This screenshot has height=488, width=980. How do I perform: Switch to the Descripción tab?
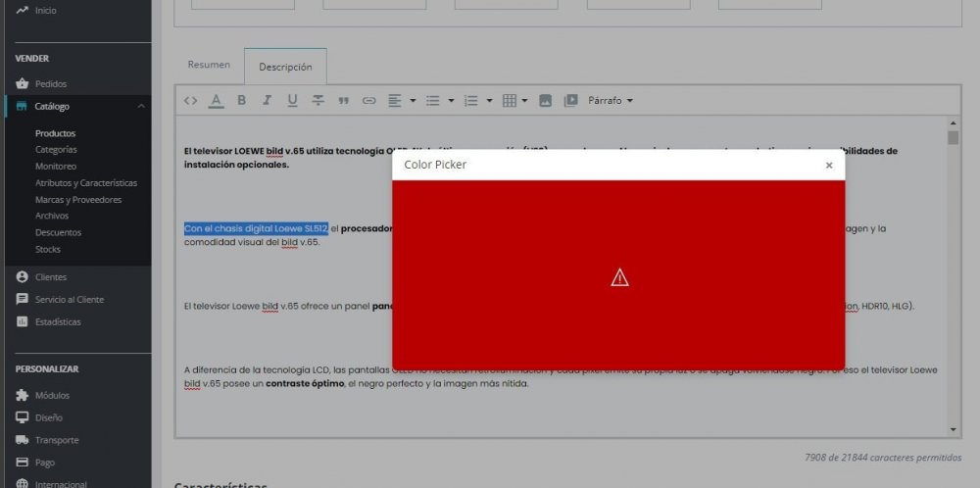coord(285,67)
